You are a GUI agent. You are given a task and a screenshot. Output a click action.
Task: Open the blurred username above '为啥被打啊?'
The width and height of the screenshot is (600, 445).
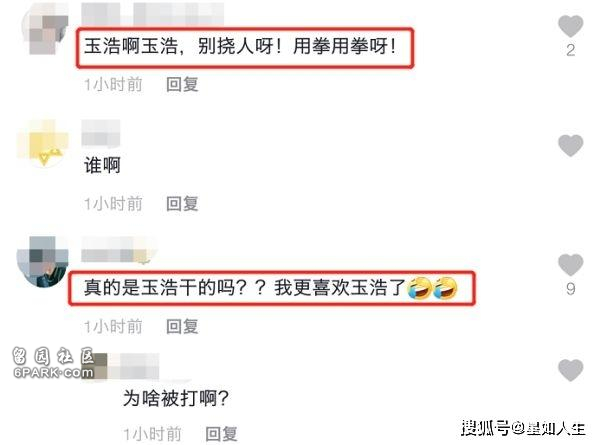(x=133, y=367)
